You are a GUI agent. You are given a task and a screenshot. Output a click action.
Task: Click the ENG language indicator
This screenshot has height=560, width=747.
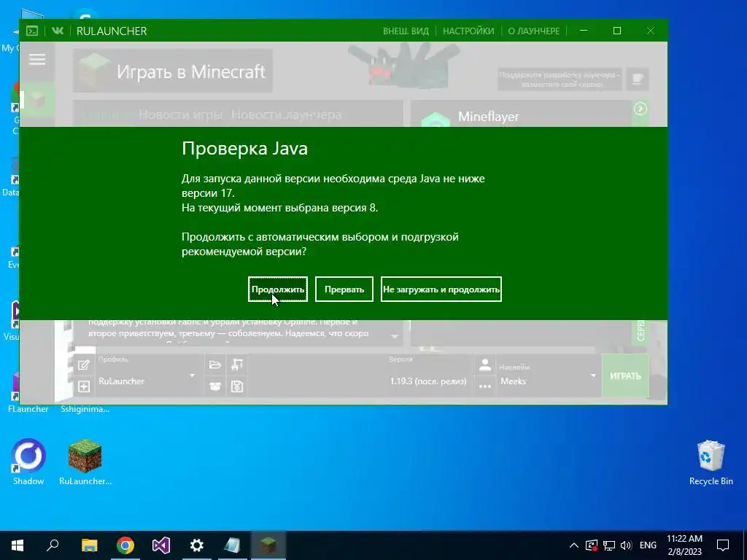[648, 545]
